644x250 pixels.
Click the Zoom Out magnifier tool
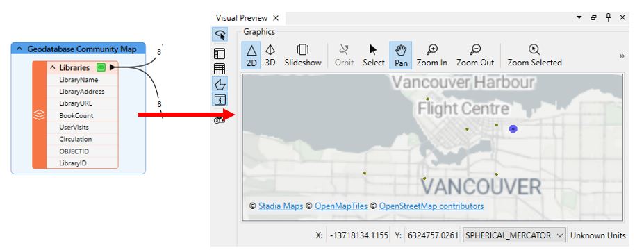pyautogui.click(x=475, y=55)
